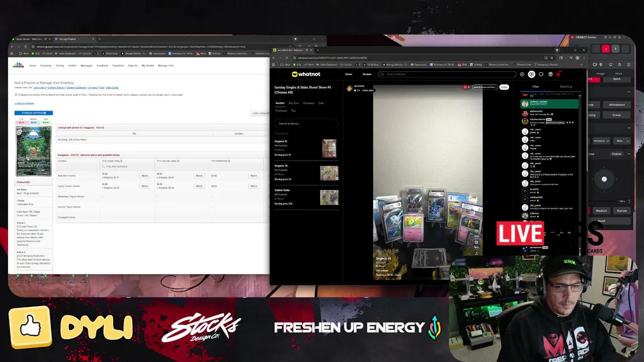Screen dimensions: 644x362
Task: Open TCGplayer Pricing menu
Action: point(60,65)
